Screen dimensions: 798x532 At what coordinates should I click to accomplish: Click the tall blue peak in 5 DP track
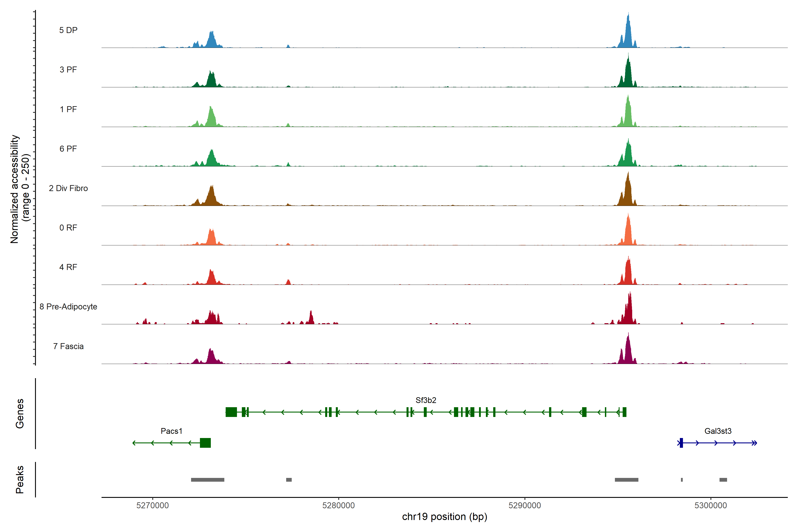(x=628, y=34)
